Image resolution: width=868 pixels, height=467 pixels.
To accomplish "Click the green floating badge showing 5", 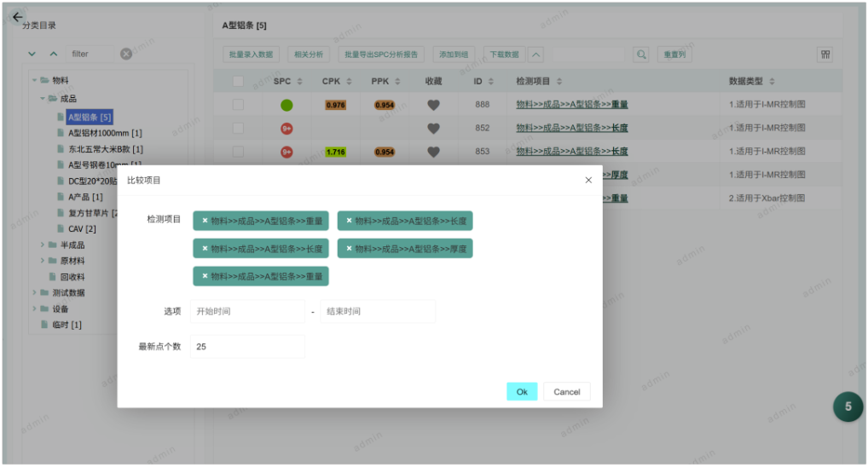I will tap(847, 407).
